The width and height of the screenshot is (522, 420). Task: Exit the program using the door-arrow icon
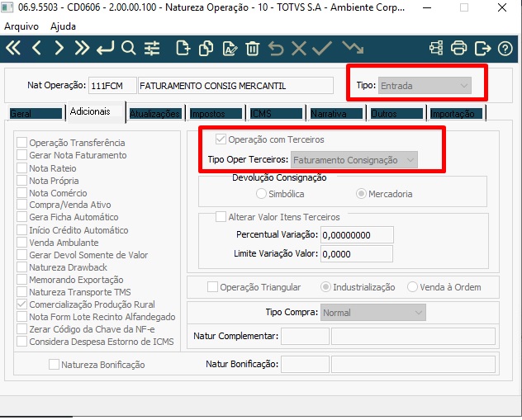pyautogui.click(x=482, y=48)
